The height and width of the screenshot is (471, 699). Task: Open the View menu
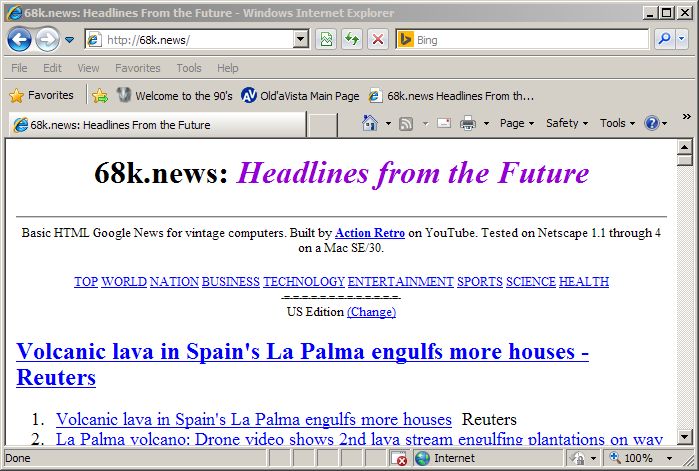88,68
